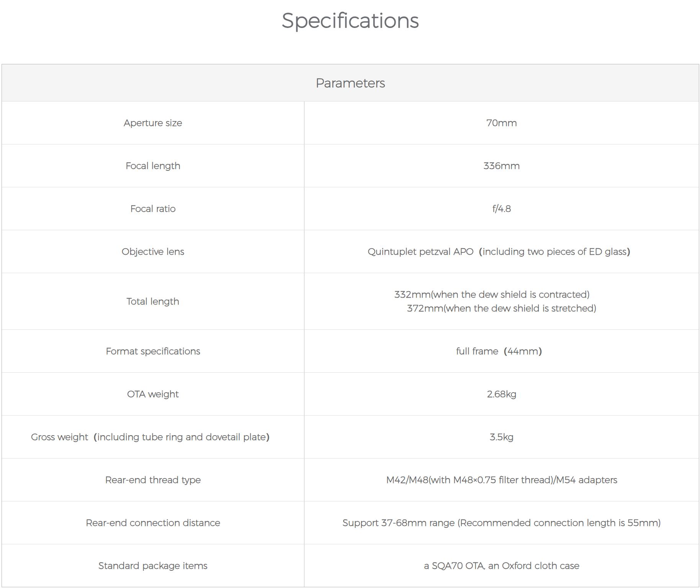The image size is (700, 588).
Task: Click the Quintuplet petzval APO description
Action: tap(499, 252)
